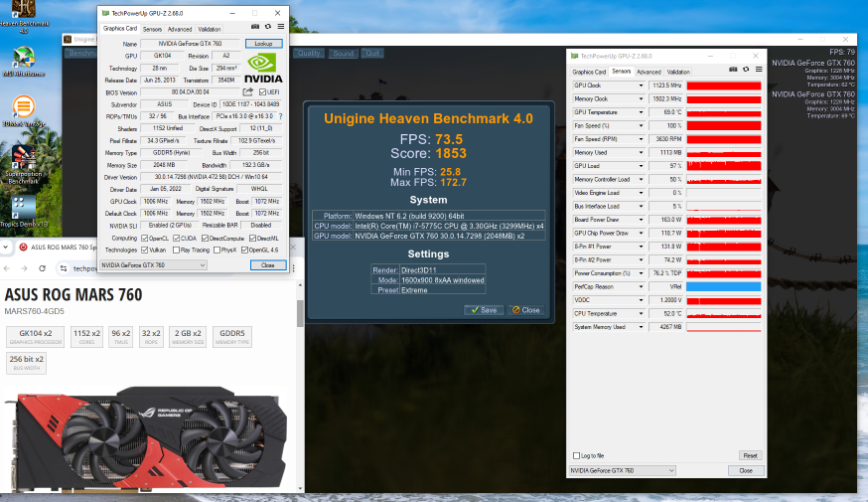The width and height of the screenshot is (868, 502).
Task: Open GPU selector dropdown in Graphics Card window
Action: [153, 264]
